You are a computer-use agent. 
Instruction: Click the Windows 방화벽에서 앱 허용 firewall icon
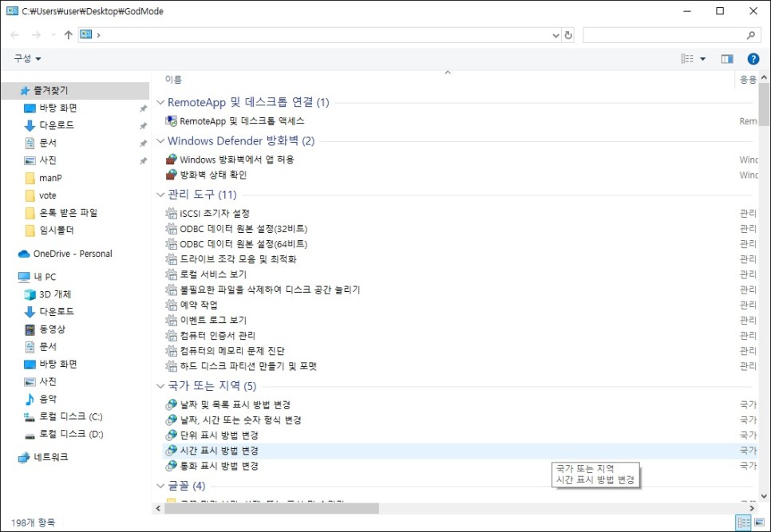click(x=171, y=160)
